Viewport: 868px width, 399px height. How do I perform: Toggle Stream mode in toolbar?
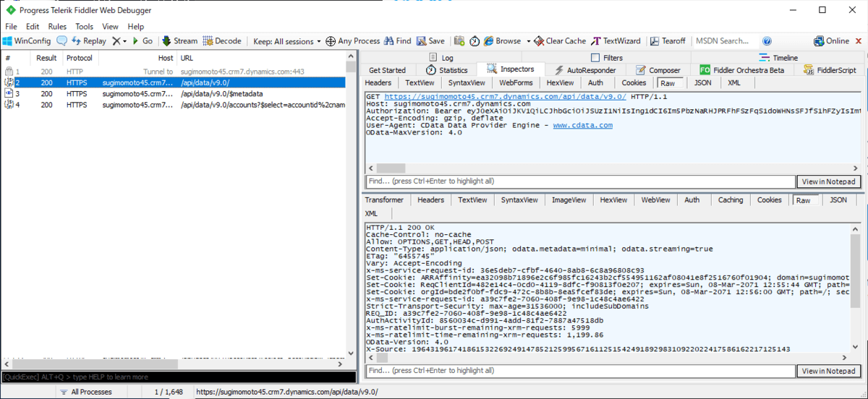[179, 41]
